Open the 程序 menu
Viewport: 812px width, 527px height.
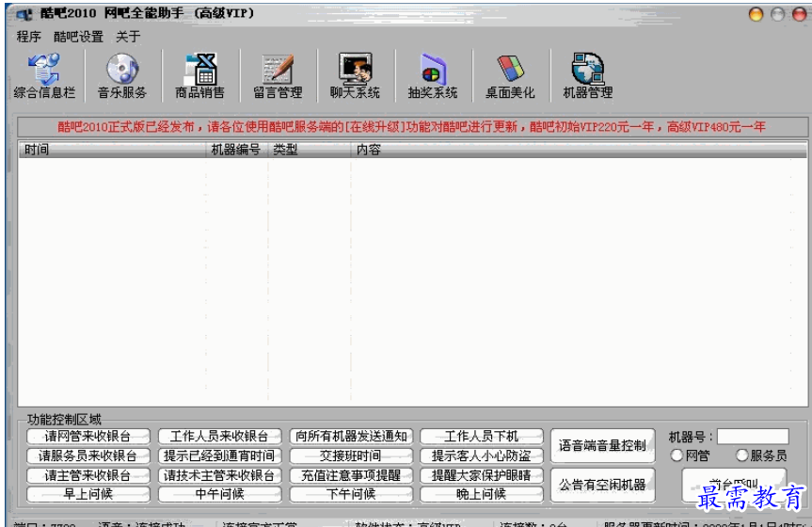pyautogui.click(x=28, y=37)
